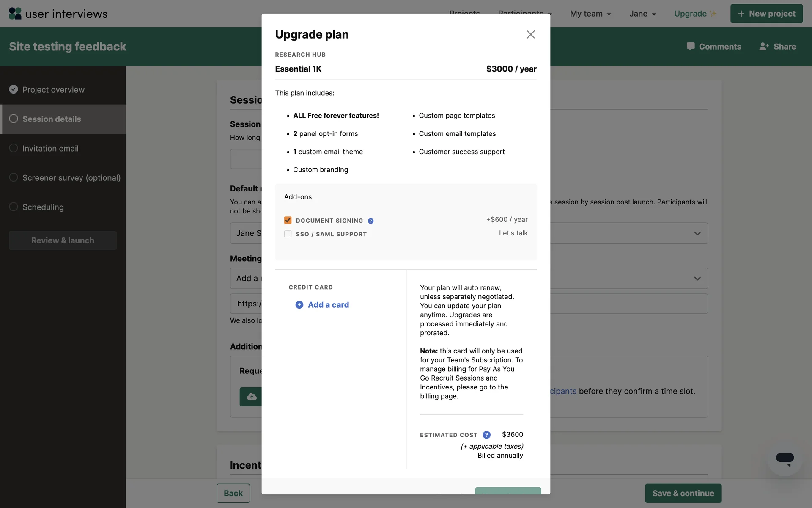The width and height of the screenshot is (812, 508).
Task: Open the Comments panel
Action: pos(713,47)
